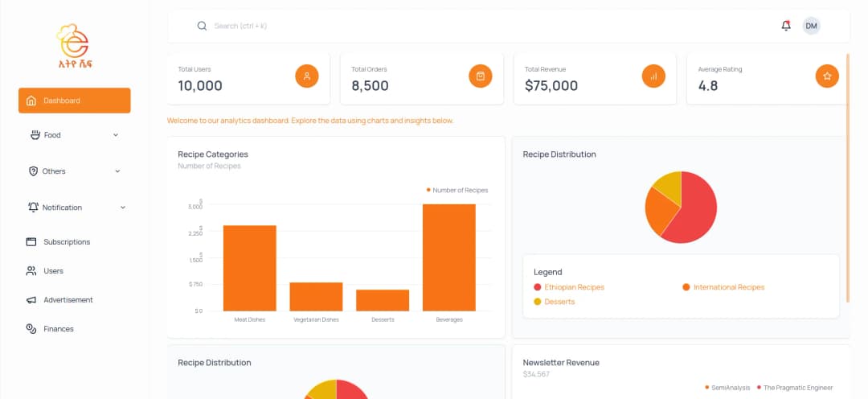Click the Average Rating value 4.8
This screenshot has width=868, height=399.
(707, 86)
